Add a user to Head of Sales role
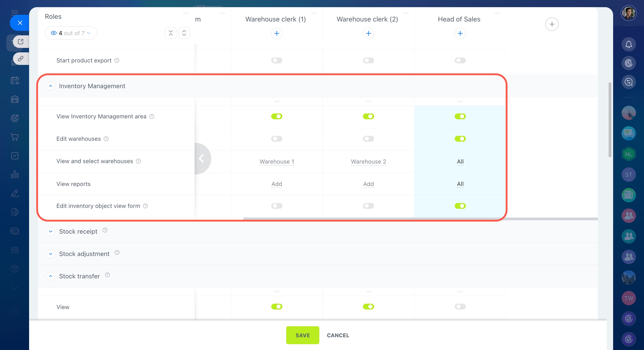The image size is (644, 350). click(460, 34)
